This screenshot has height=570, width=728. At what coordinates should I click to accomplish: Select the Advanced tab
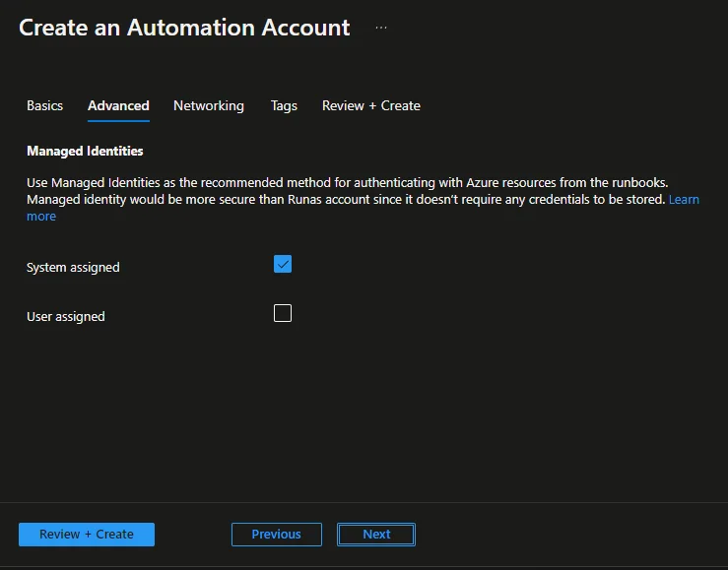tap(118, 105)
